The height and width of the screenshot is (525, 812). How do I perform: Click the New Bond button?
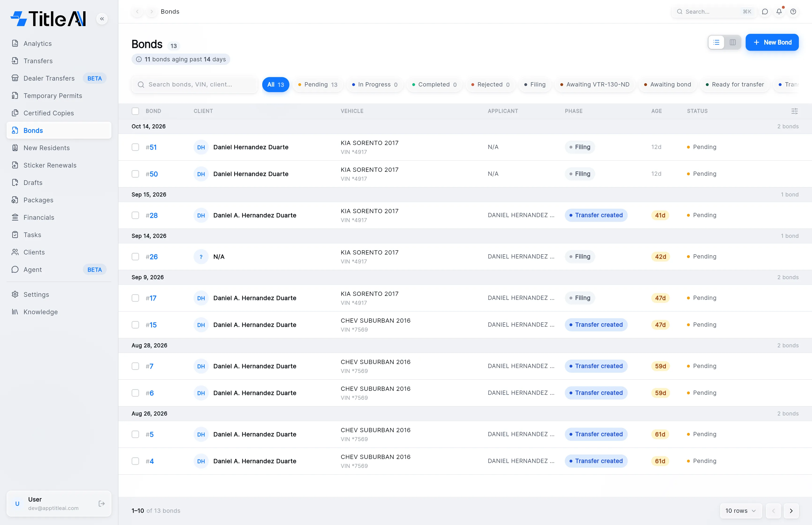click(x=772, y=42)
